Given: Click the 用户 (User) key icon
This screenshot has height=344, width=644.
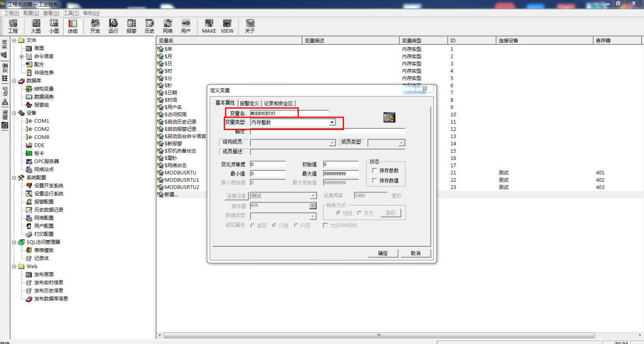Looking at the screenshot, I should [186, 26].
